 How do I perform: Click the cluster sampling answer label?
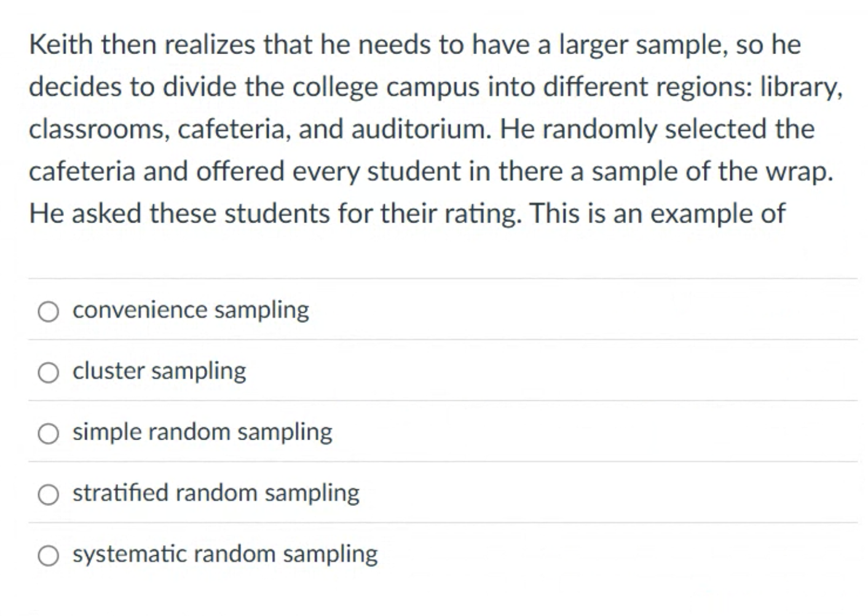159,371
